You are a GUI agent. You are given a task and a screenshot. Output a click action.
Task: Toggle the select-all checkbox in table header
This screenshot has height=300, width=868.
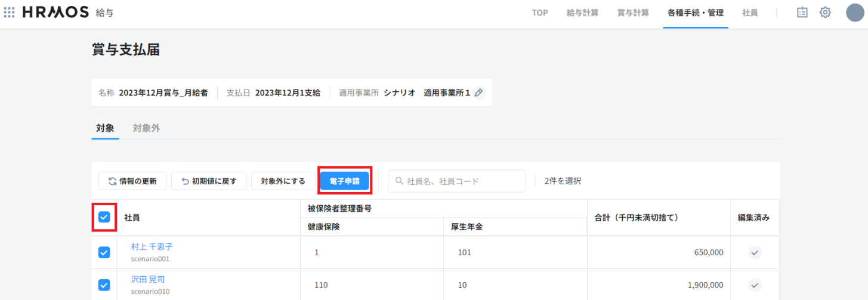pos(104,218)
